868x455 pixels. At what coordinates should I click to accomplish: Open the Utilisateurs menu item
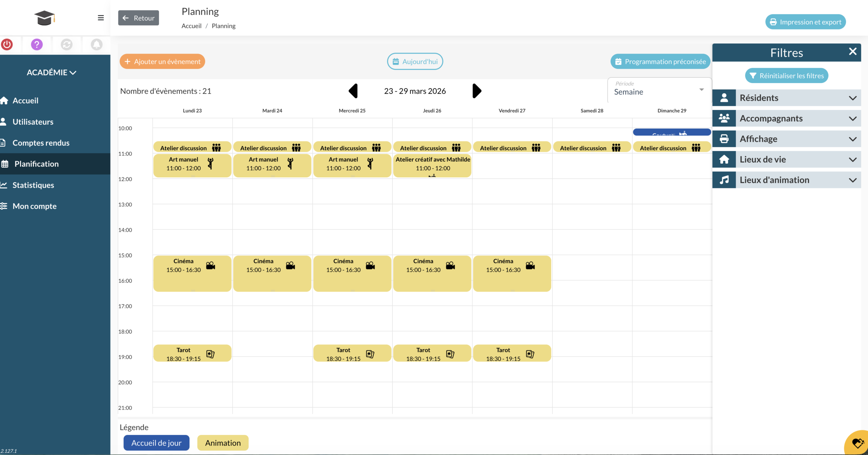point(33,121)
